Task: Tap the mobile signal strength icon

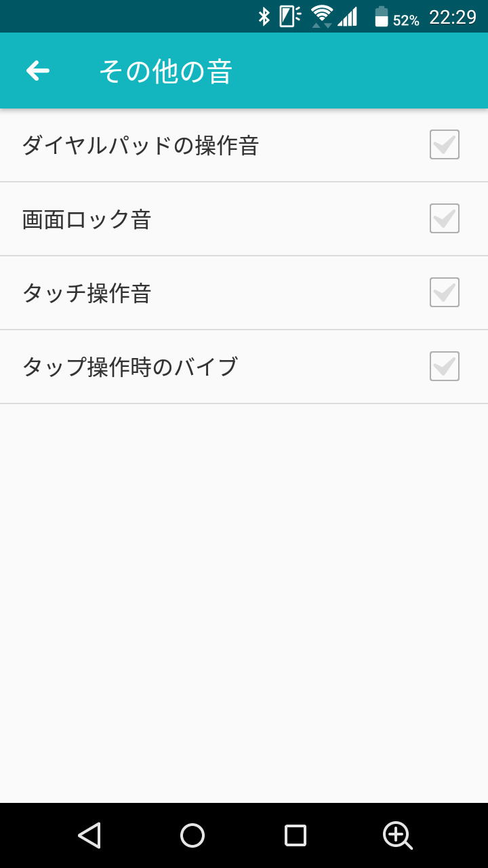Action: [348, 16]
